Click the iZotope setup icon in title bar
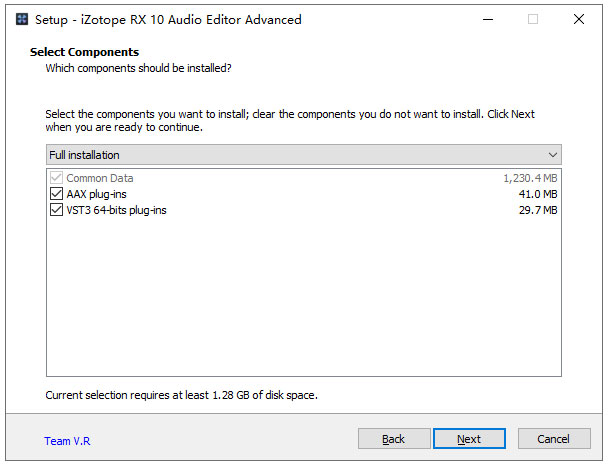This screenshot has width=608, height=465. pyautogui.click(x=22, y=19)
